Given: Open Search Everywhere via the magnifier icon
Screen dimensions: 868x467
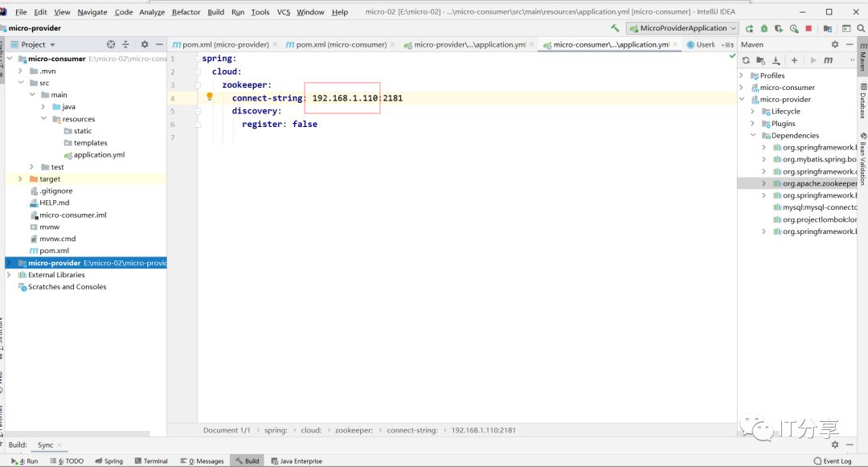Looking at the screenshot, I should 861,28.
